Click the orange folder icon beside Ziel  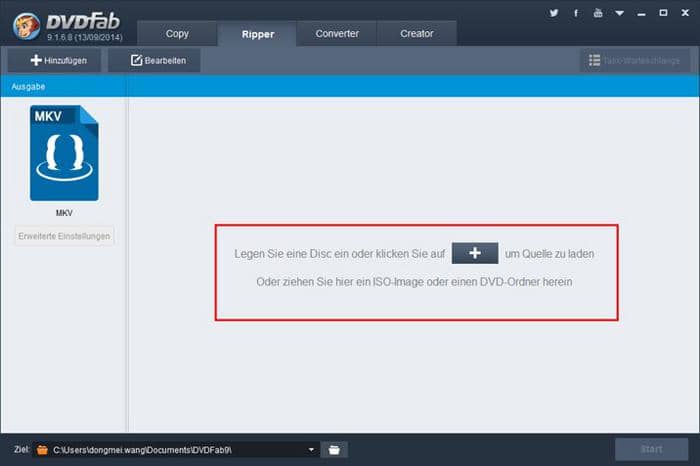(42, 449)
